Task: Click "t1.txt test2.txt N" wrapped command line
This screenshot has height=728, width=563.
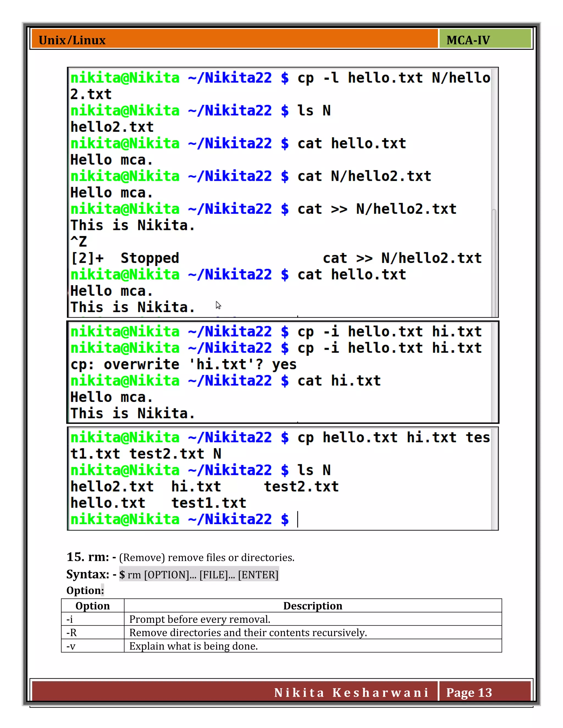Action: [x=146, y=454]
